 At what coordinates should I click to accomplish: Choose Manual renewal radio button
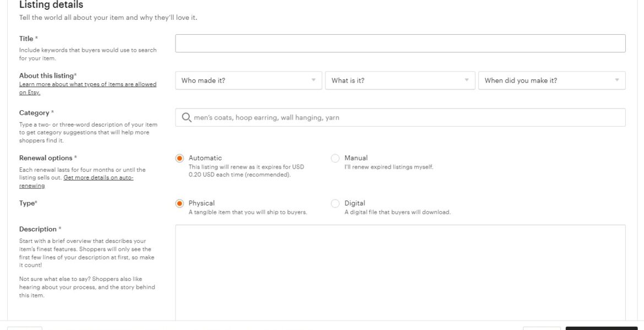(x=335, y=158)
